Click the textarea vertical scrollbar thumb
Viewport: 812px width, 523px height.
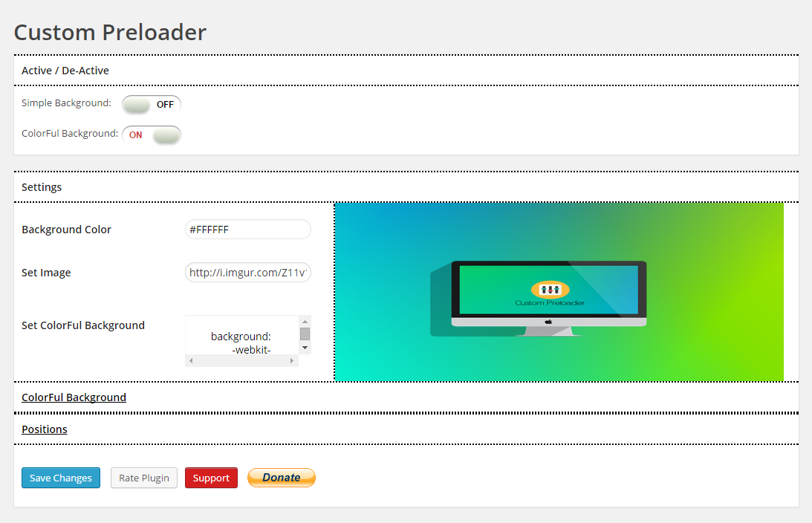pyautogui.click(x=305, y=334)
